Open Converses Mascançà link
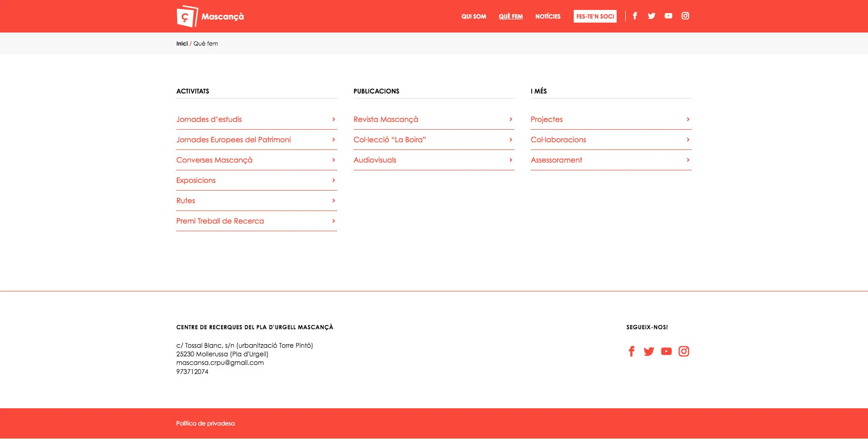Image resolution: width=868 pixels, height=439 pixels. pyautogui.click(x=214, y=160)
